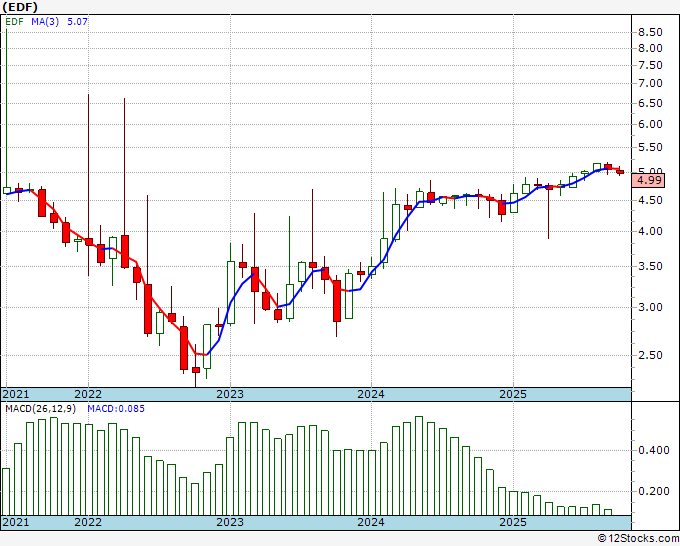This screenshot has width=680, height=546.
Task: Click the EDF ticker title
Action: [20, 7]
